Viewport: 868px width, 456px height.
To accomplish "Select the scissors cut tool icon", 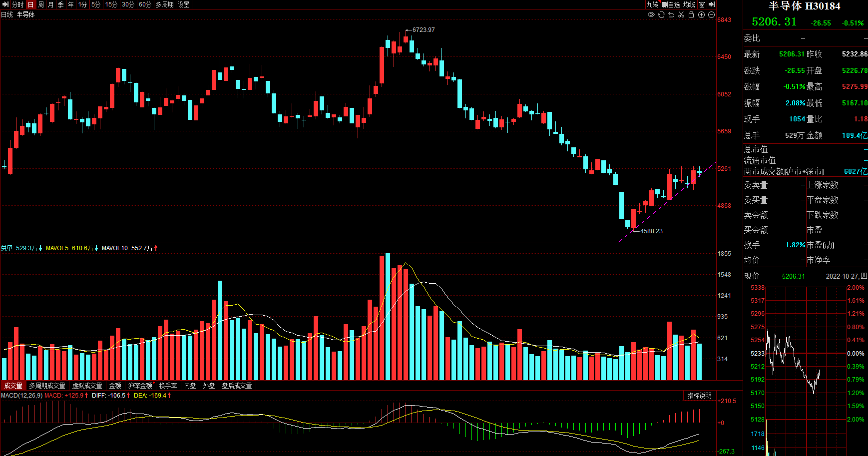I will [x=681, y=14].
